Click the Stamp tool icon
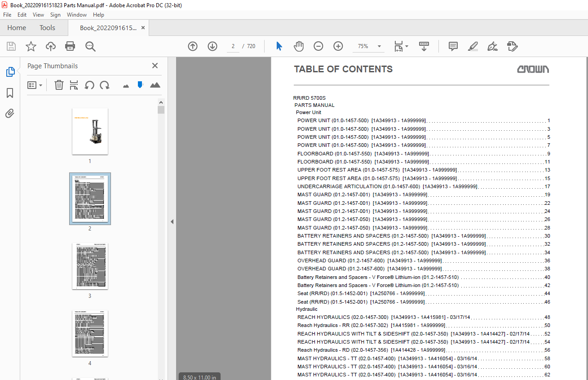The height and width of the screenshot is (380, 588). click(x=512, y=46)
